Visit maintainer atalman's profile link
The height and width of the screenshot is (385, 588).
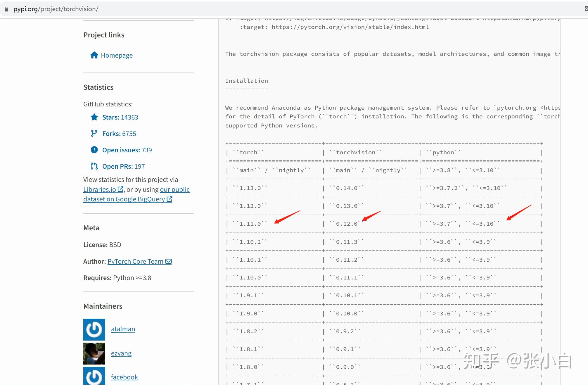point(123,329)
